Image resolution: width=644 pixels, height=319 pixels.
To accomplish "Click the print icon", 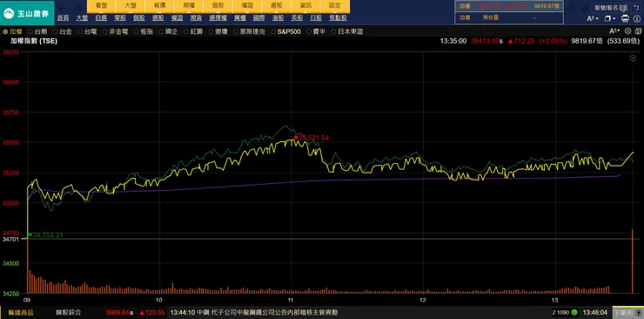I will point(625,18).
